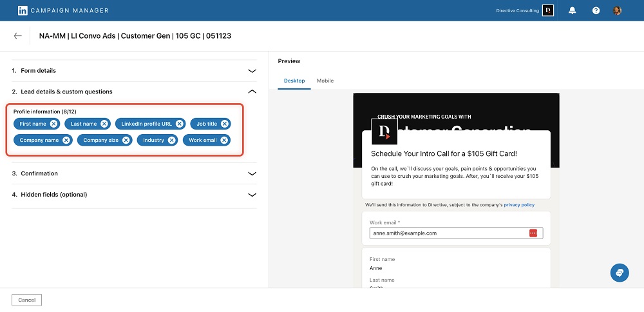Remove the First name profile field
Image resolution: width=644 pixels, height=312 pixels.
(x=53, y=124)
